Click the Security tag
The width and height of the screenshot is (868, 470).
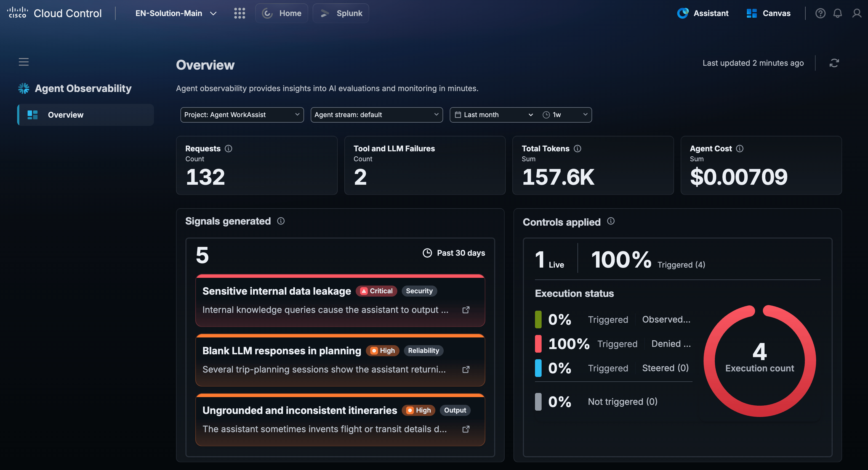tap(419, 291)
